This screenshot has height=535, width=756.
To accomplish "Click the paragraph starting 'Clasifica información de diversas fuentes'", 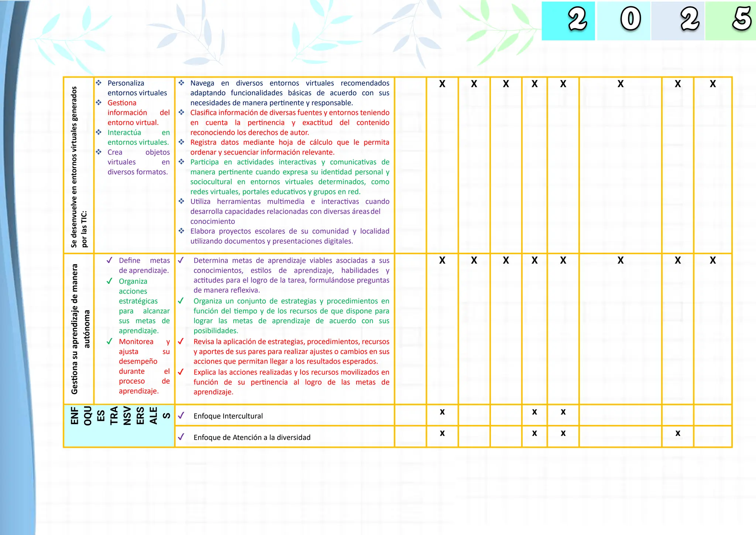I will tap(290, 123).
